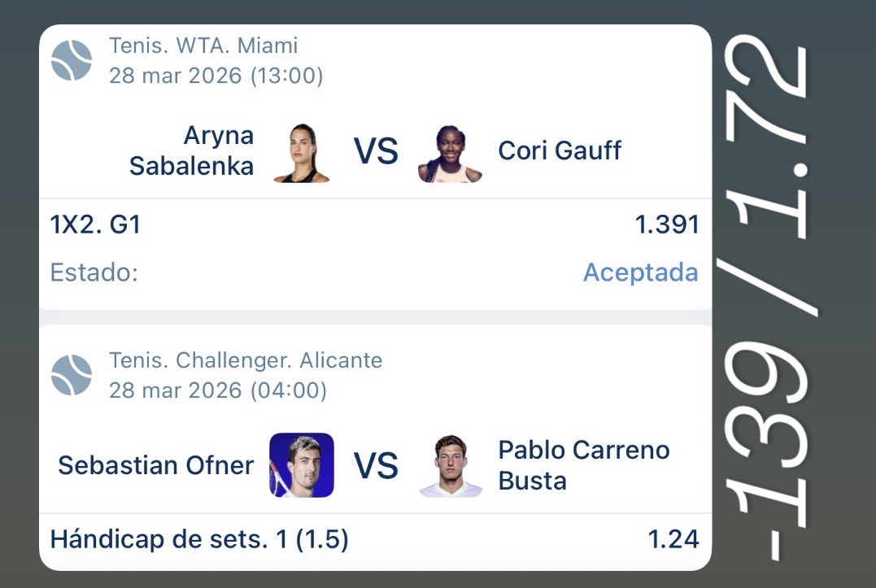Click the 28 mar 2026 (04:00) match date

coord(218,390)
